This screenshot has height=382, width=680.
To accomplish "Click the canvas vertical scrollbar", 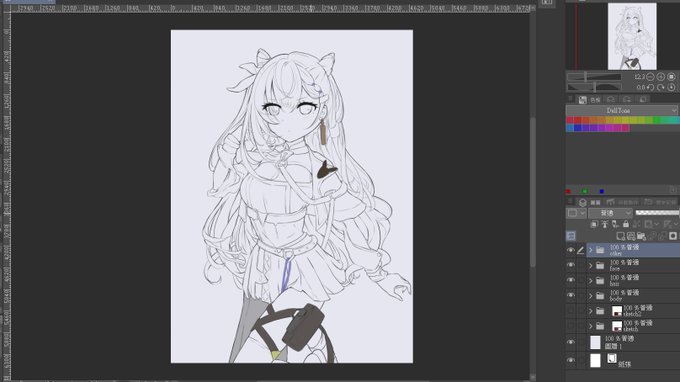I will (x=533, y=191).
